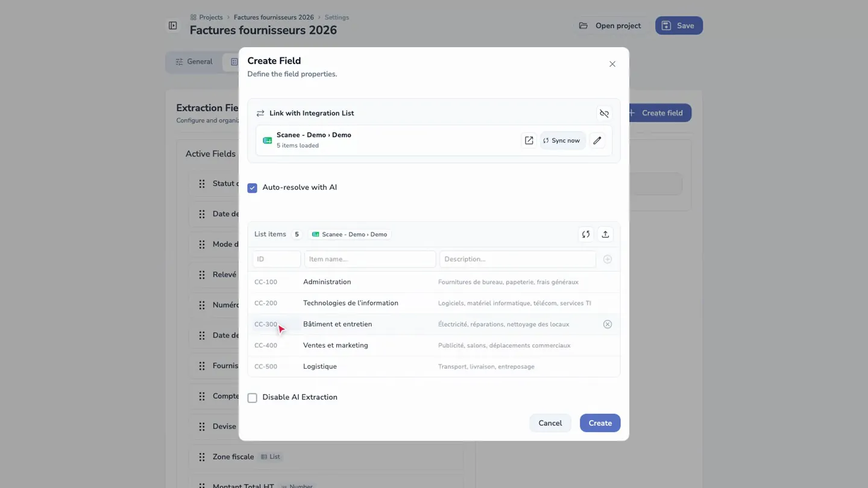Uncheck Auto-resolve with AI
The height and width of the screenshot is (488, 868).
click(x=253, y=188)
